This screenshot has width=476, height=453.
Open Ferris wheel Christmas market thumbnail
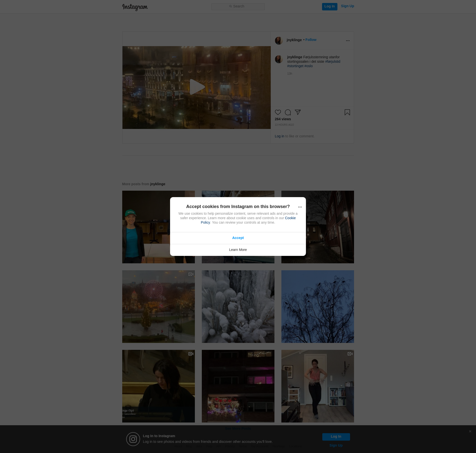point(158,306)
